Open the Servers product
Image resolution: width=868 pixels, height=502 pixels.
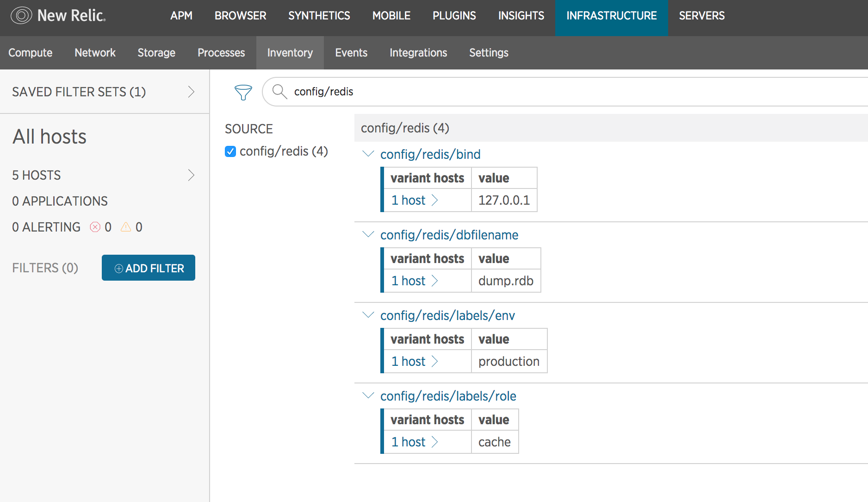702,16
